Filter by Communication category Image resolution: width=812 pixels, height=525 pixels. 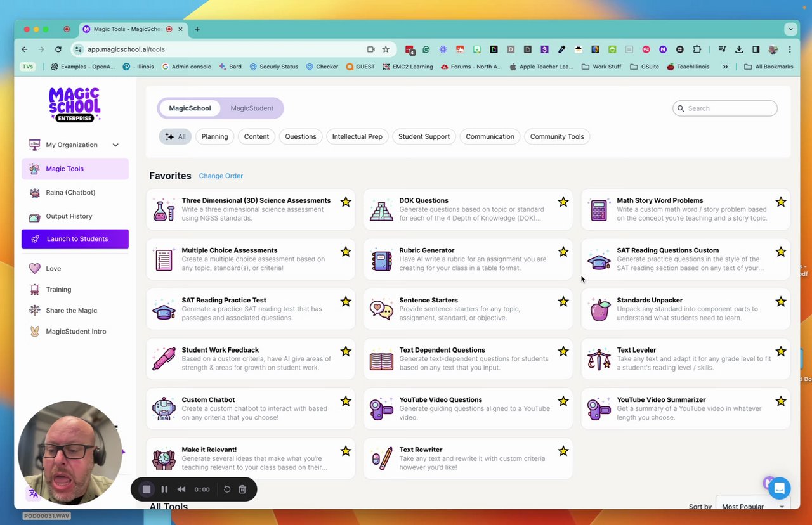click(490, 136)
